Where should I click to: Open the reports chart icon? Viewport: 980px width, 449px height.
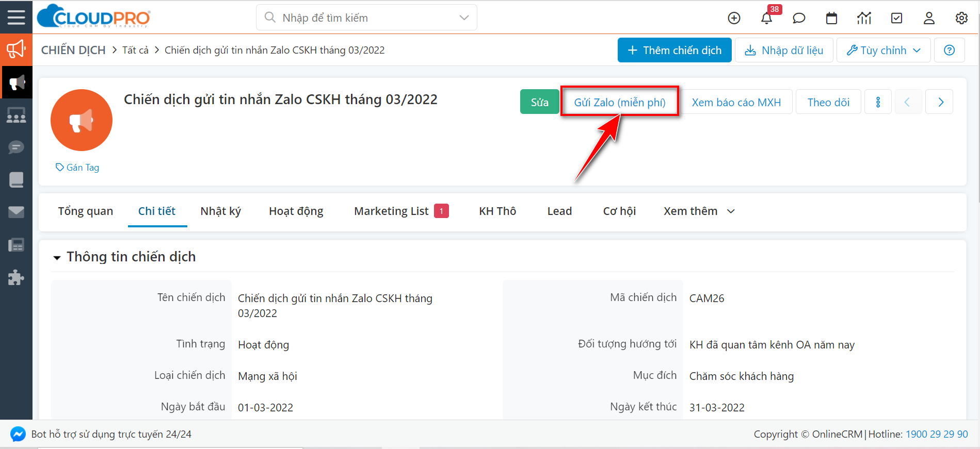[864, 18]
